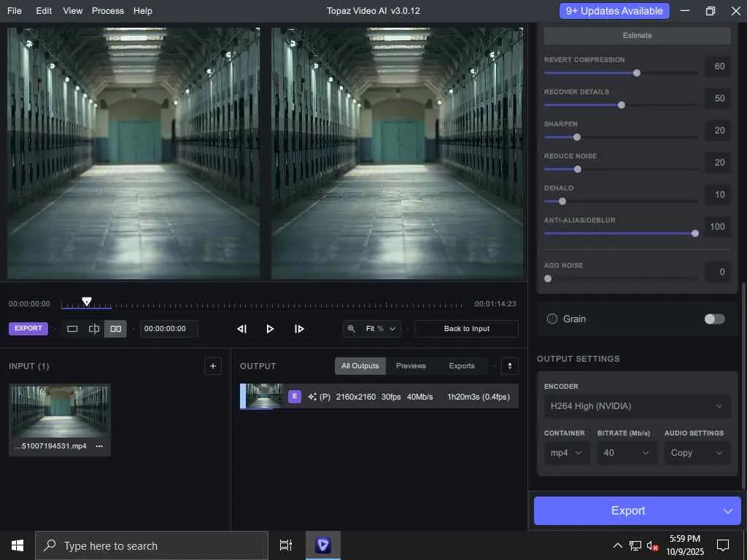Click the Grain radio circle
Image resolution: width=747 pixels, height=560 pixels.
552,319
